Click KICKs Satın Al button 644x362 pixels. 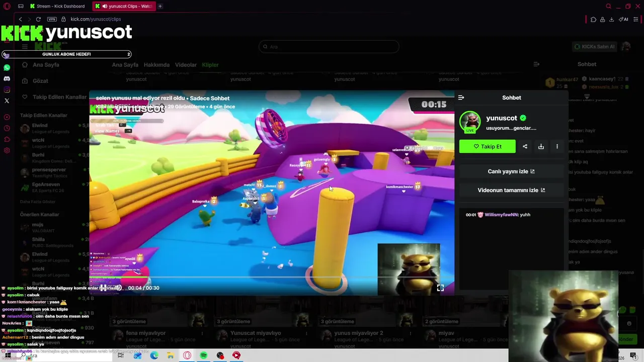[595, 47]
